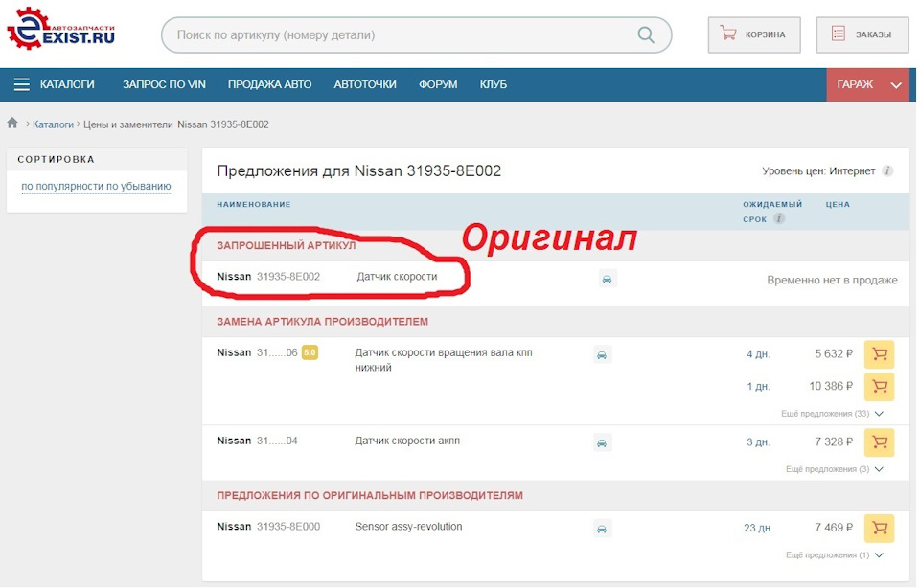Click car icon in the 31935-8E000 row
This screenshot has width=920, height=588.
click(602, 529)
